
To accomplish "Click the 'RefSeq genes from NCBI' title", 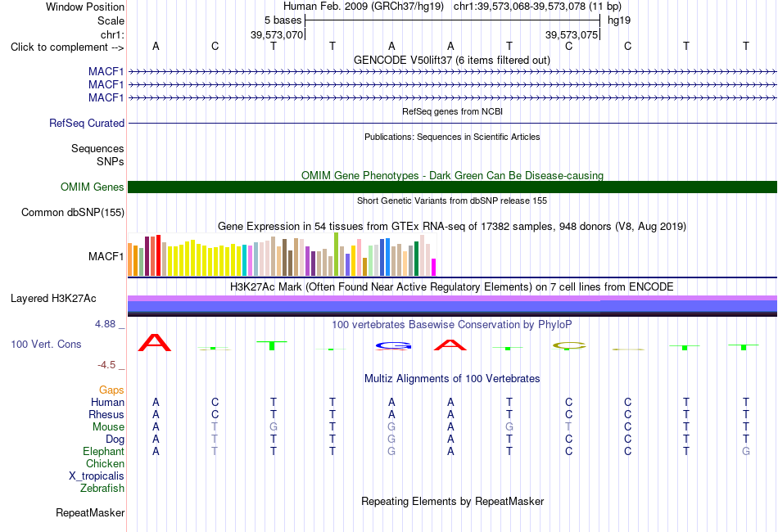I will point(452,111).
